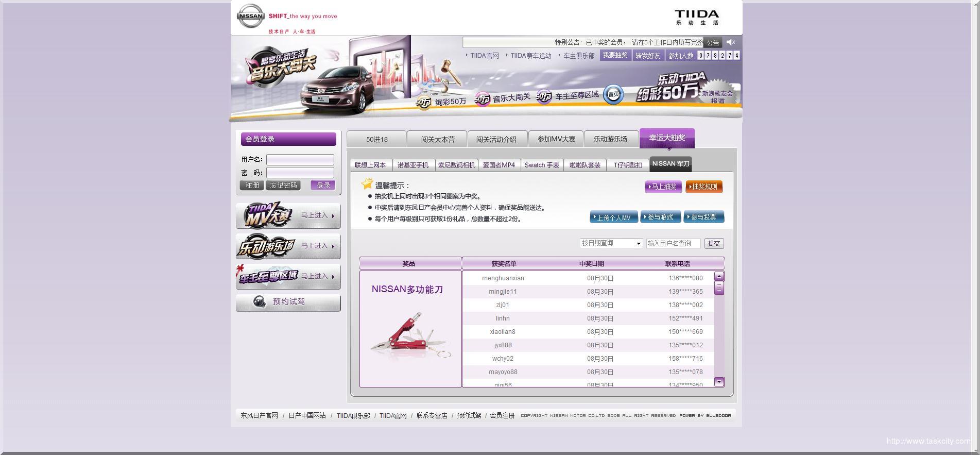Click the 提交 submit button

[x=714, y=243]
